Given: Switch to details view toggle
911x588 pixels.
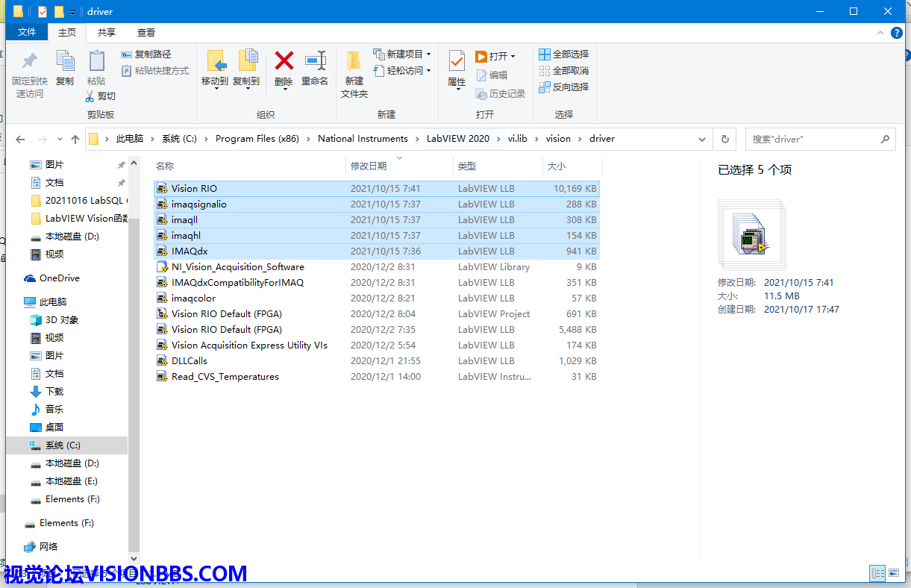Looking at the screenshot, I should (878, 573).
